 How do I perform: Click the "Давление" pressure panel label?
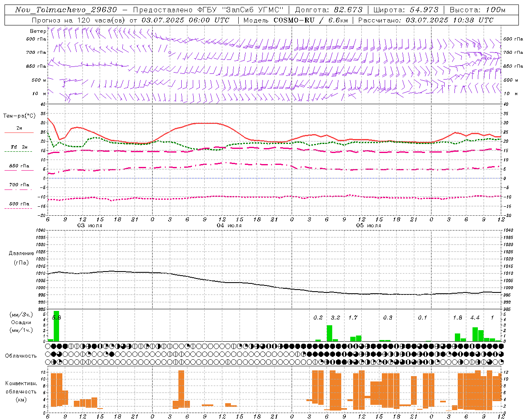(21, 253)
